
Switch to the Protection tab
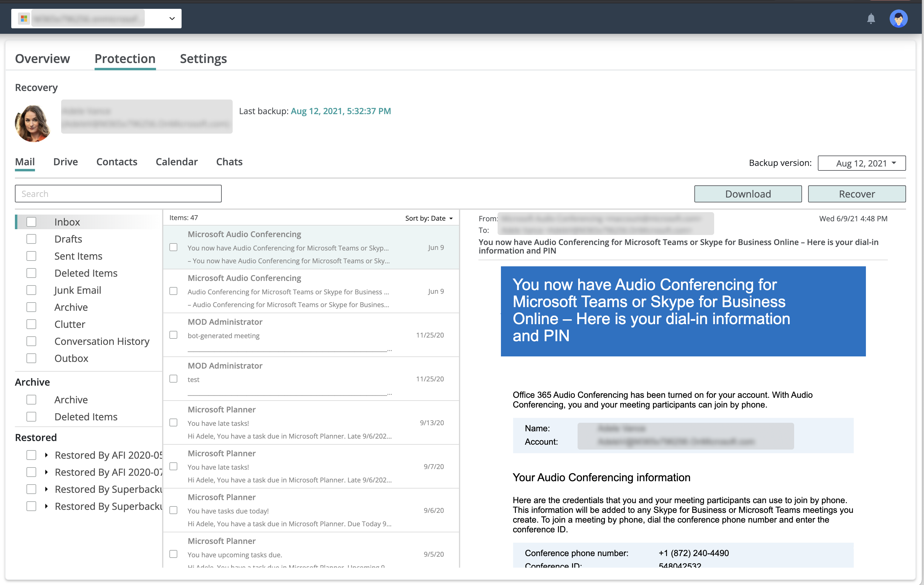click(125, 59)
